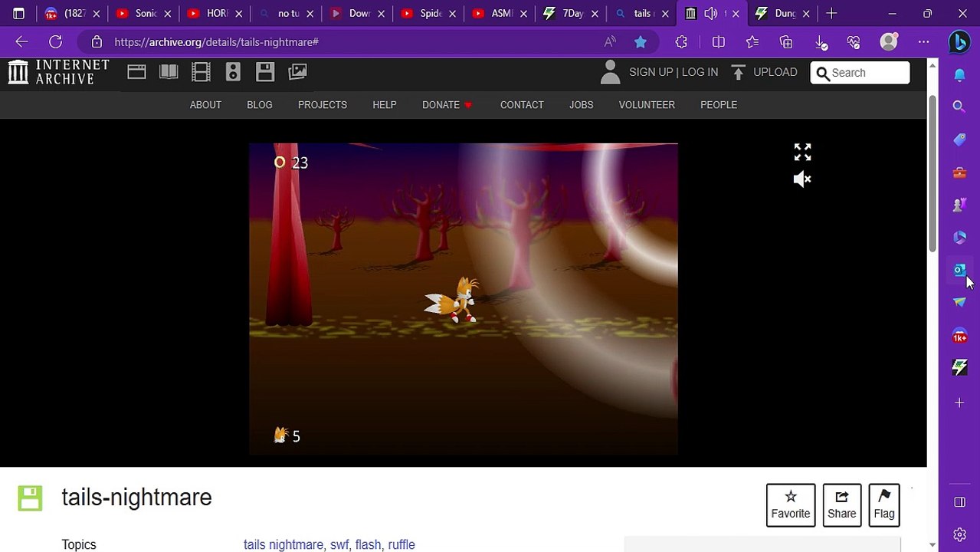Enter fullscreen for the game player
This screenshot has width=980, height=552.
pyautogui.click(x=802, y=152)
